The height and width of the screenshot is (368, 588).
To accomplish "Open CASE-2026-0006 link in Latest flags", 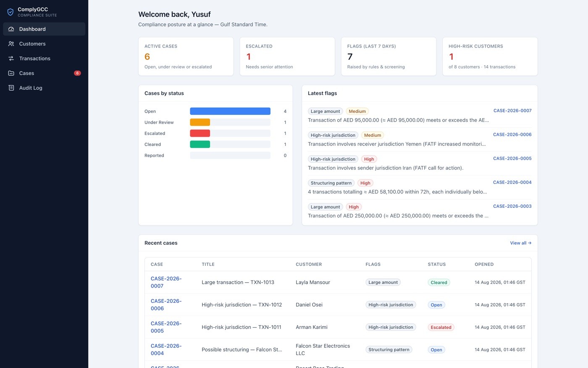I will [x=512, y=135].
